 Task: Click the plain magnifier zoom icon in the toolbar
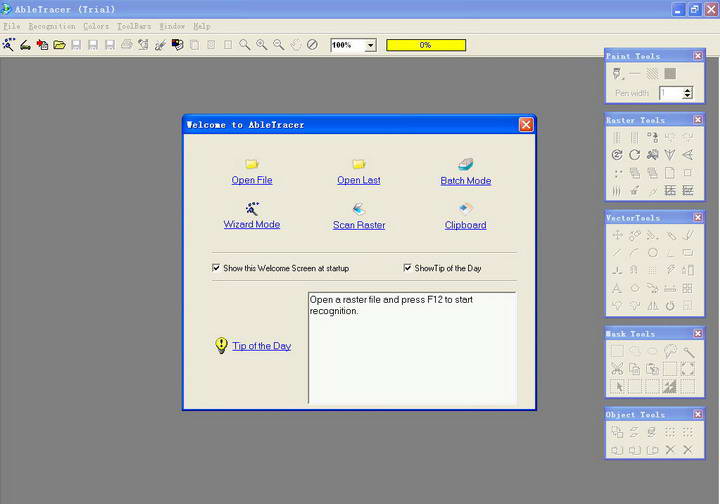click(x=245, y=45)
